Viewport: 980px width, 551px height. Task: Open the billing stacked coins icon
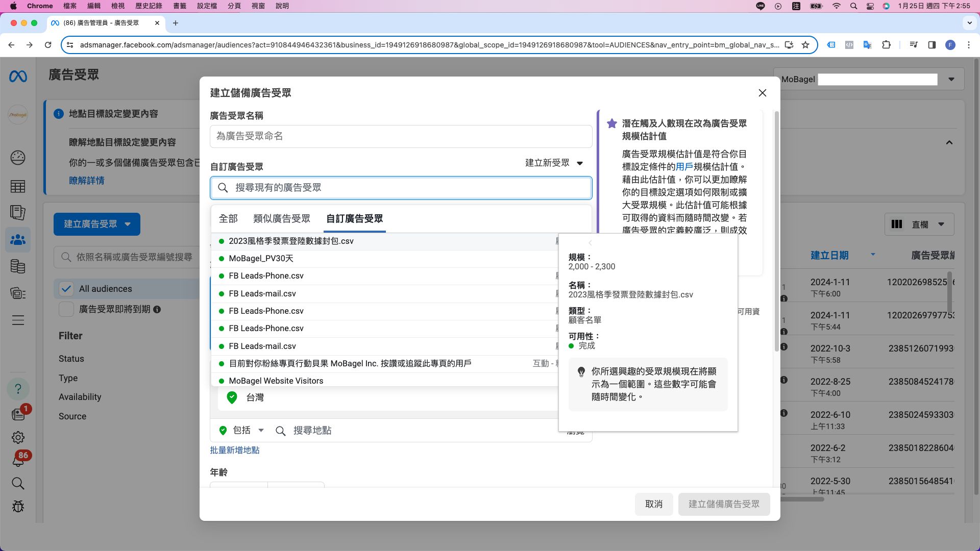click(18, 266)
